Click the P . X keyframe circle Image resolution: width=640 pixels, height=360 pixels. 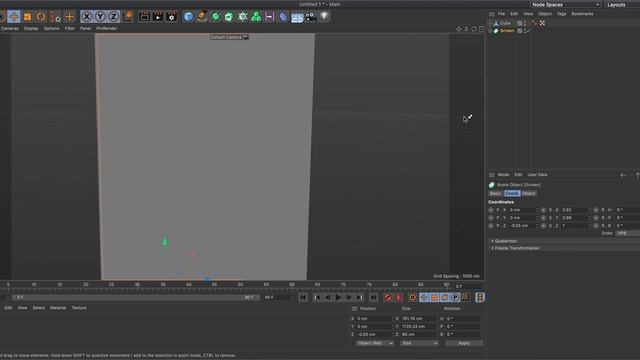pyautogui.click(x=491, y=210)
